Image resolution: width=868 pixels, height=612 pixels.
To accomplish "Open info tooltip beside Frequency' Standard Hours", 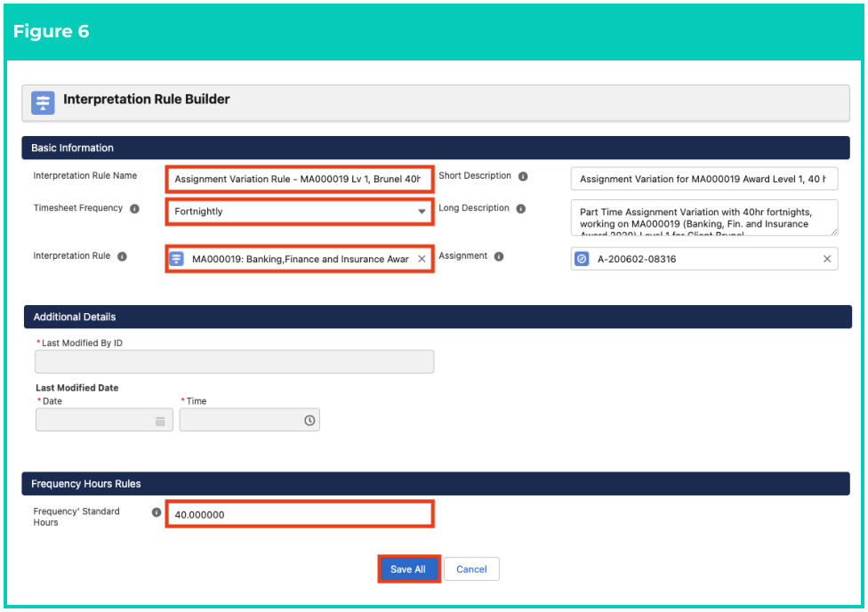I will tap(157, 512).
